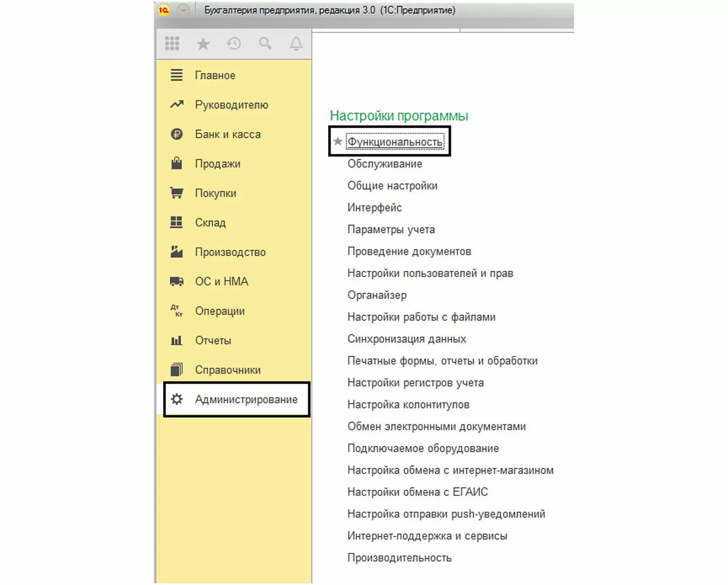Open the sections menu grid icon

tap(172, 44)
